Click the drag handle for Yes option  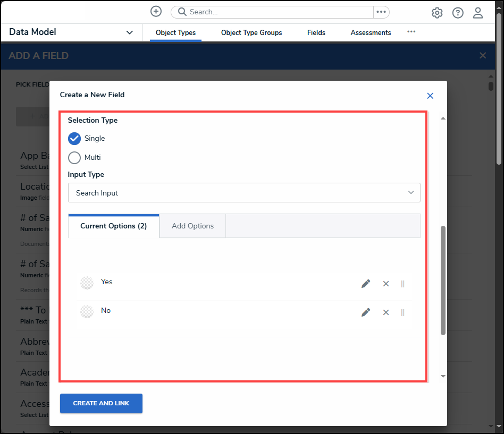[402, 284]
